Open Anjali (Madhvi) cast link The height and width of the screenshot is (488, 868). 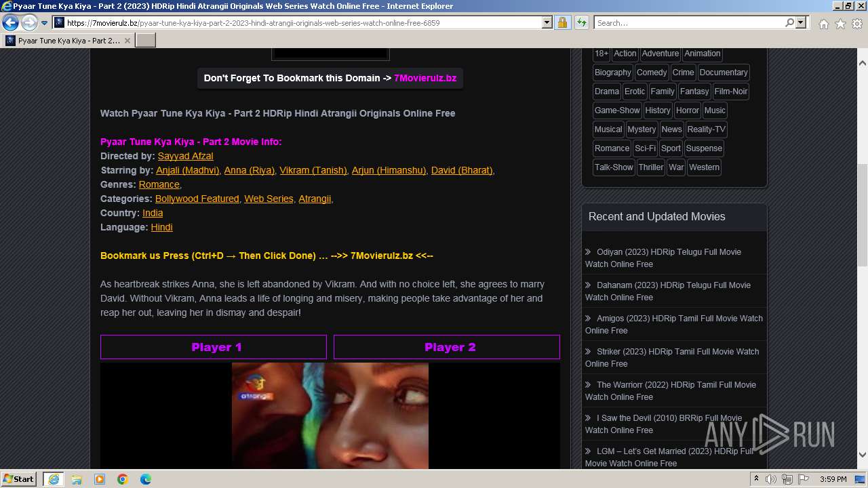[188, 170]
